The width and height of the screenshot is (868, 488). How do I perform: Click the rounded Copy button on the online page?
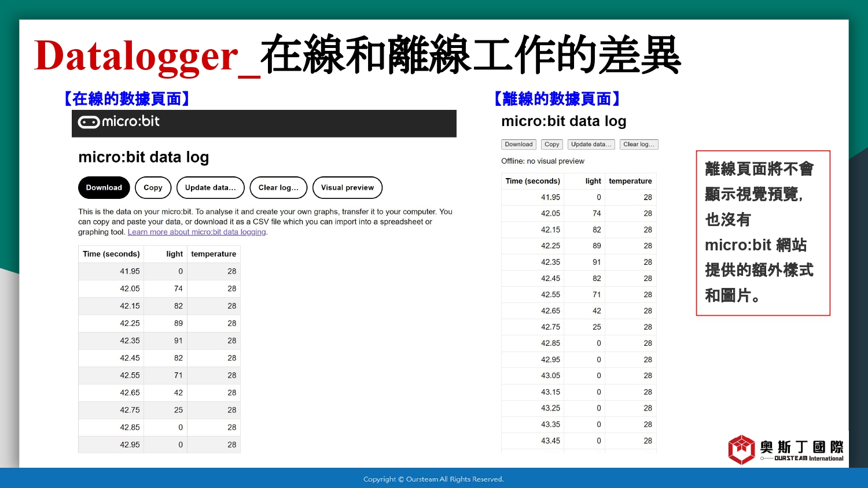tap(153, 187)
